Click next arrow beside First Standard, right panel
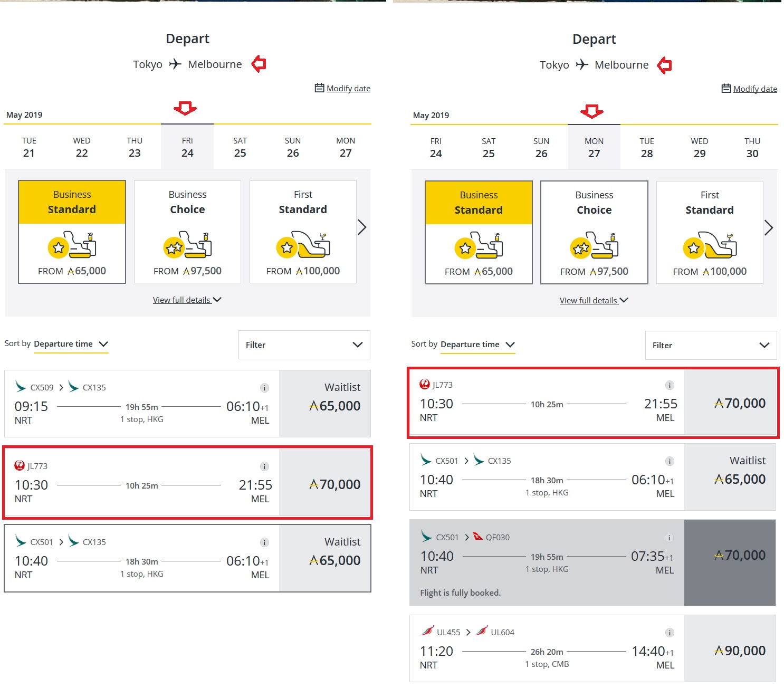This screenshot has height=688, width=784. 769,228
